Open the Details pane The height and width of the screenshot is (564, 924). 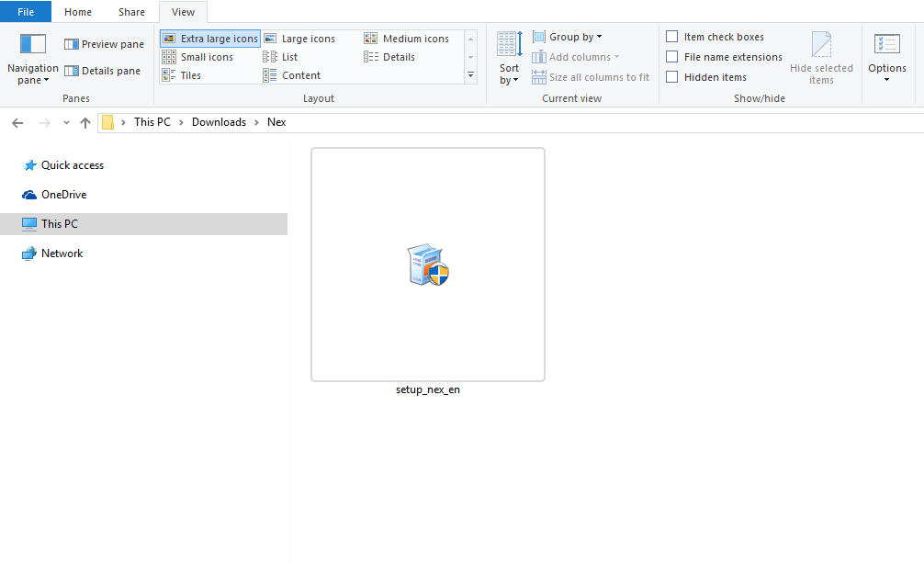104,71
